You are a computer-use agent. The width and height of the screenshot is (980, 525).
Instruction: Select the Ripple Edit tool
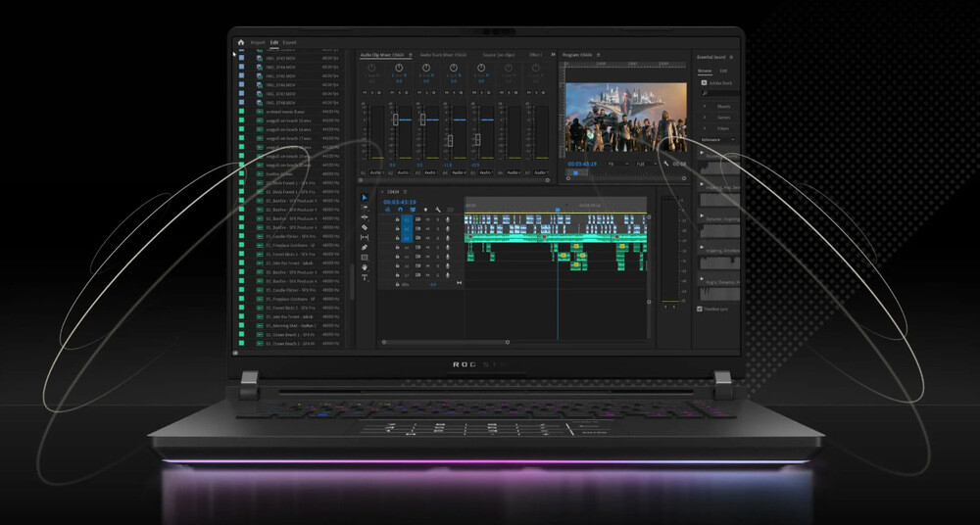[365, 217]
